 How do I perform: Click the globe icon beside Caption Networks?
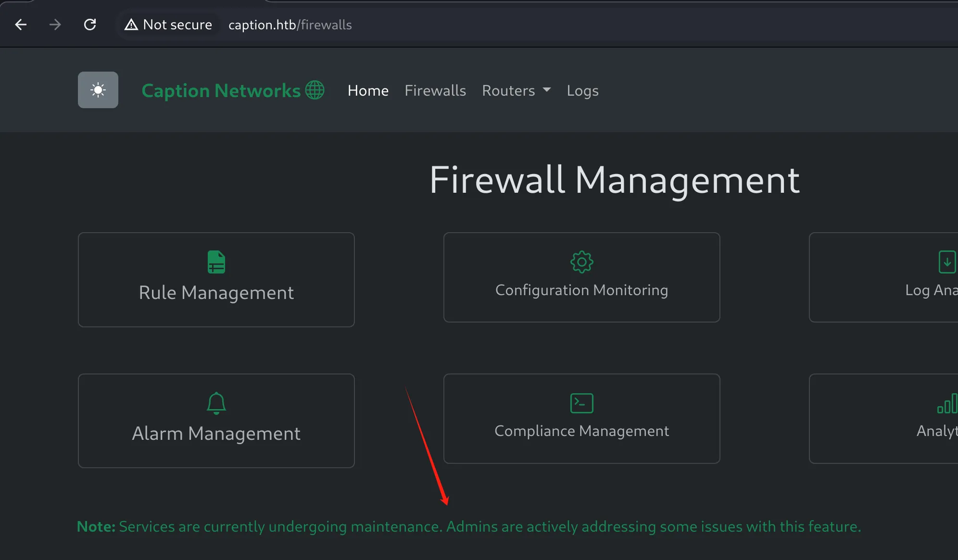tap(315, 90)
